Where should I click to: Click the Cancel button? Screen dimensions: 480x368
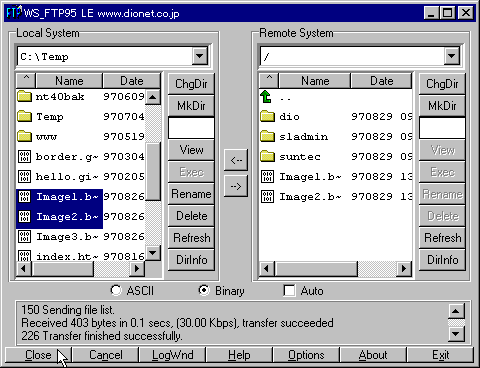106,355
